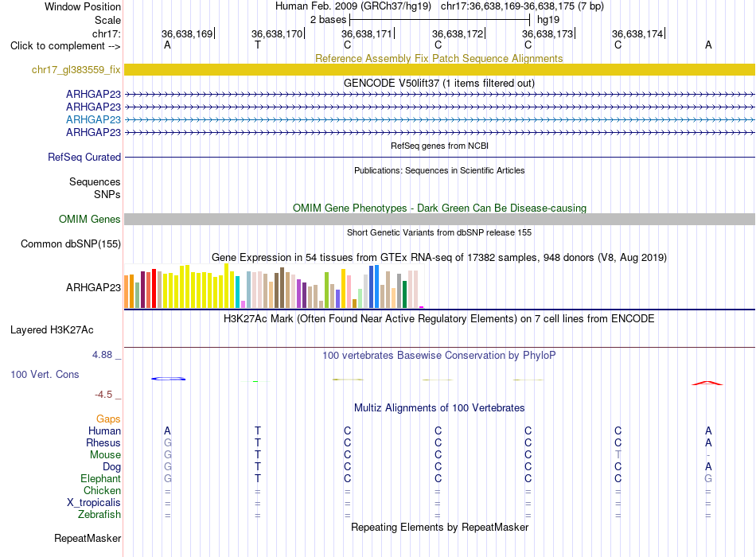Click 'Publications: Sequences in Scientific Articles' title
The image size is (756, 557).
[x=439, y=170]
